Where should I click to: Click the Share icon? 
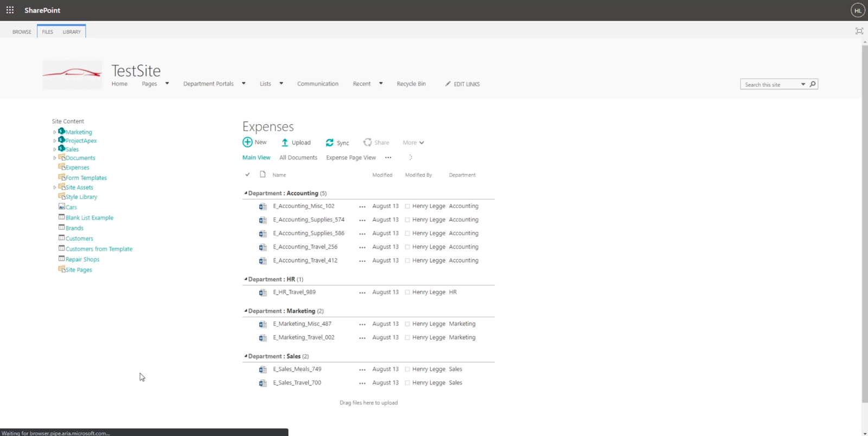point(367,142)
